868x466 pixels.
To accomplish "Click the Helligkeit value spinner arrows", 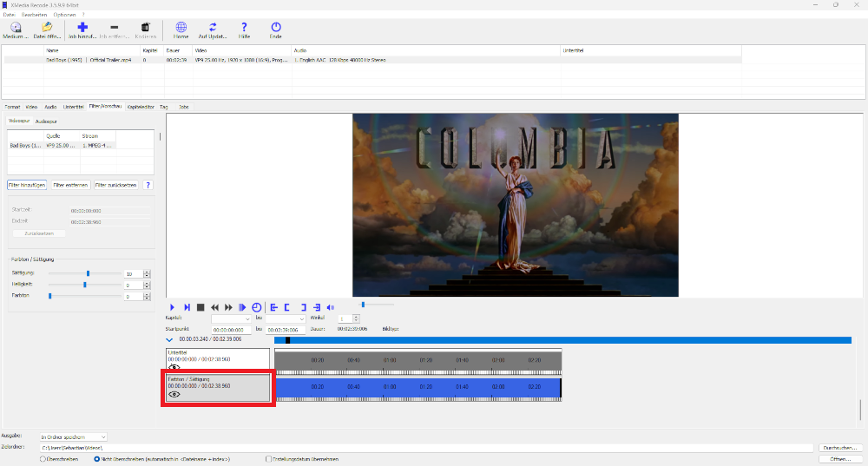I will coord(147,285).
